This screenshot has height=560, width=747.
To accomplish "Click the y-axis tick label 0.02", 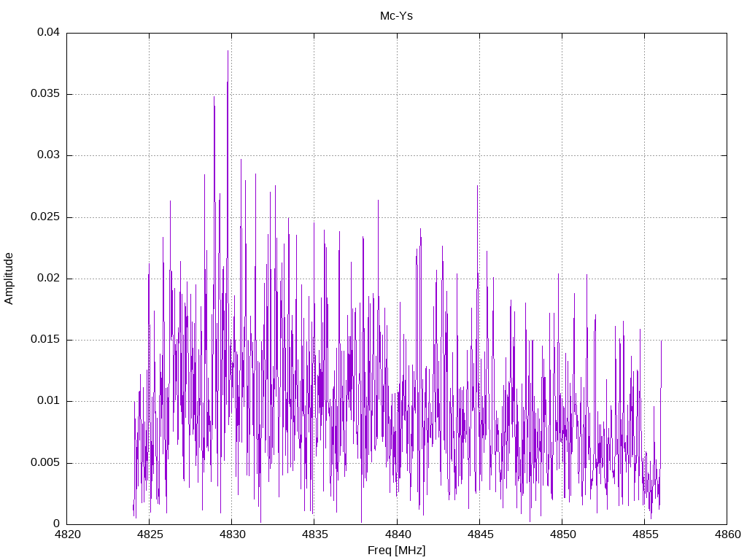I will click(49, 278).
